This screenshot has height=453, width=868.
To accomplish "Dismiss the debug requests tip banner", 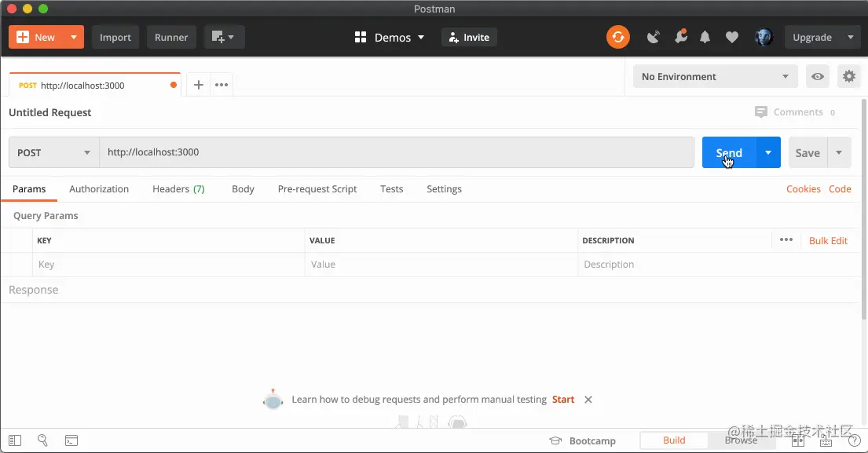I will (x=588, y=400).
